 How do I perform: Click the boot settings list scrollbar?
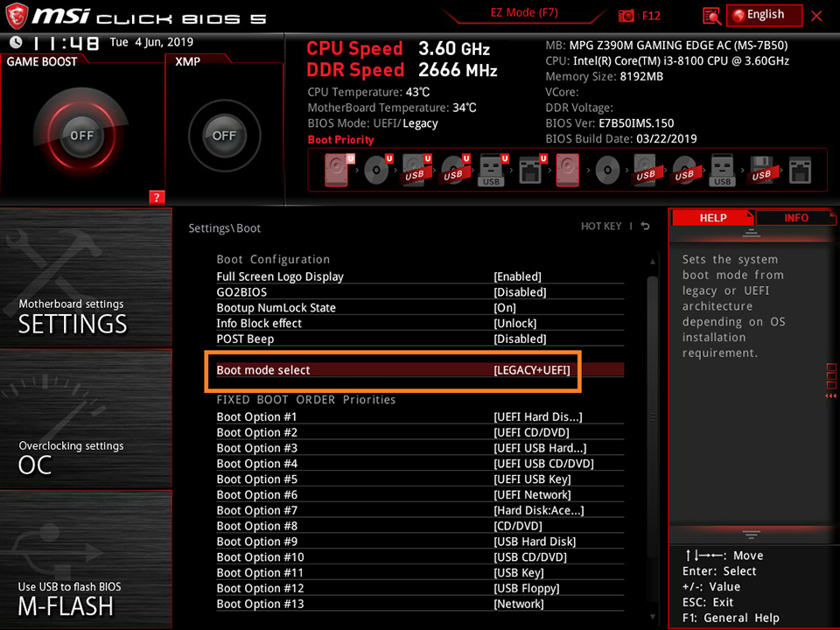coord(653,418)
